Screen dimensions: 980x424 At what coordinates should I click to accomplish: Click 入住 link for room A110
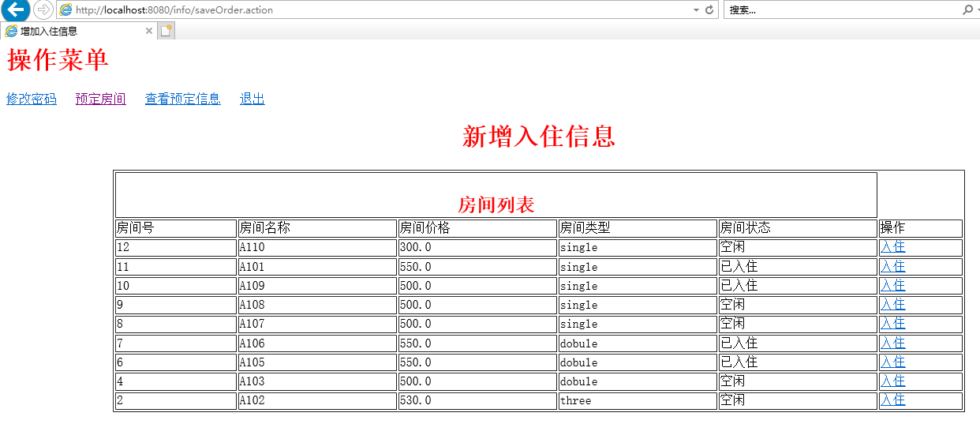892,247
